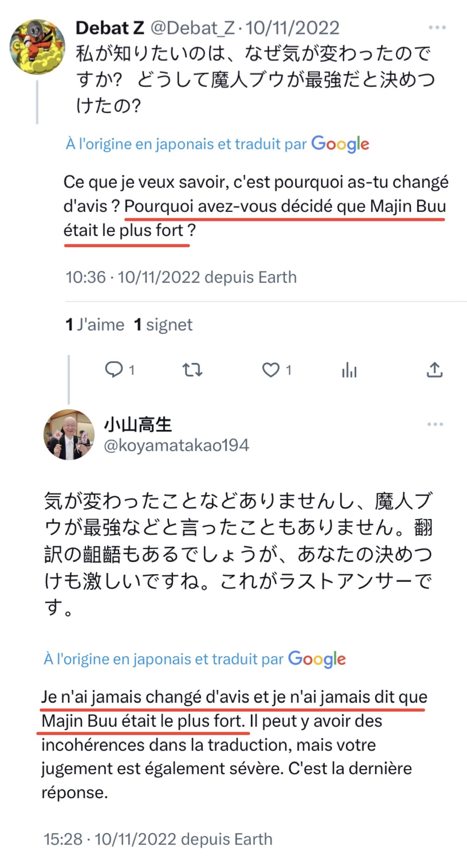Like the tweet with the heart icon
Image resolution: width=467 pixels, height=868 pixels.
271,370
